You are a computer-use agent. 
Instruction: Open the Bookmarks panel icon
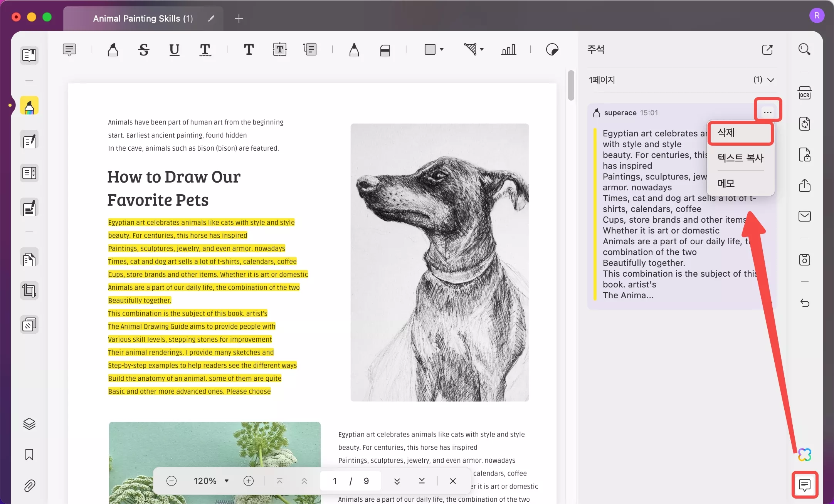tap(29, 455)
